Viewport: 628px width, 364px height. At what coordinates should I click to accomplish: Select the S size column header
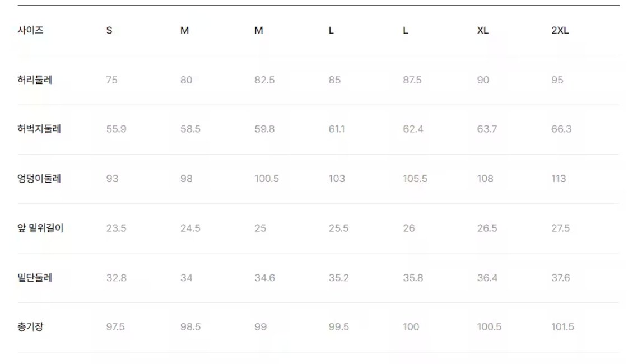pyautogui.click(x=109, y=30)
